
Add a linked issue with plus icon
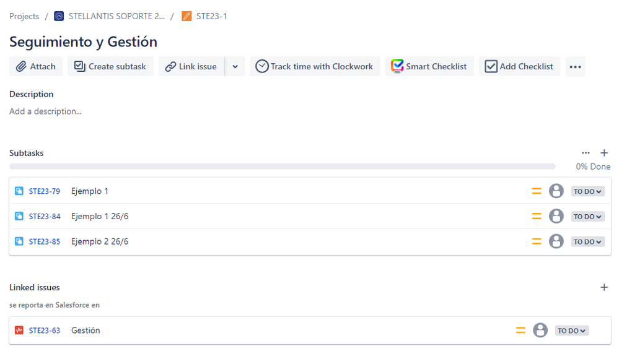tap(604, 287)
